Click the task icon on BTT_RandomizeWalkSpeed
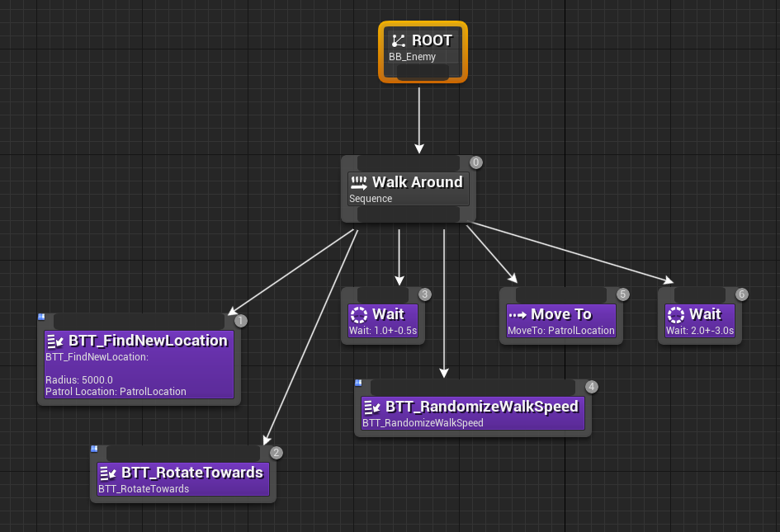Image resolution: width=780 pixels, height=532 pixels. pyautogui.click(x=370, y=406)
